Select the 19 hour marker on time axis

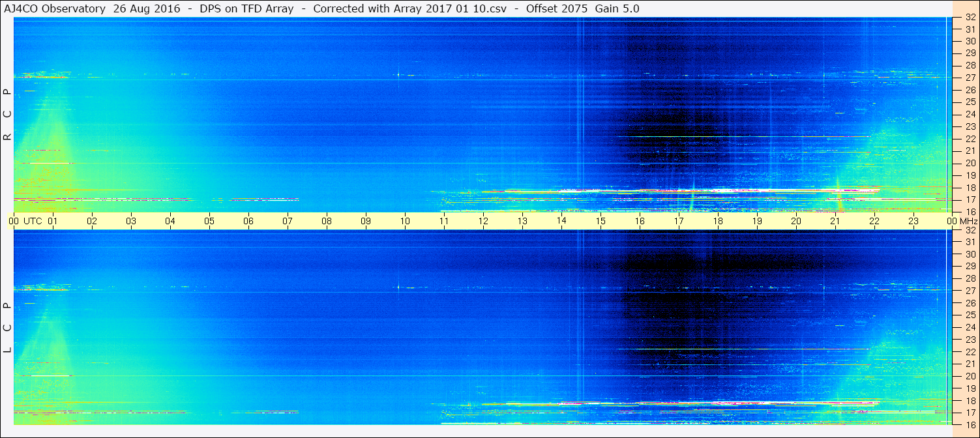pos(757,221)
